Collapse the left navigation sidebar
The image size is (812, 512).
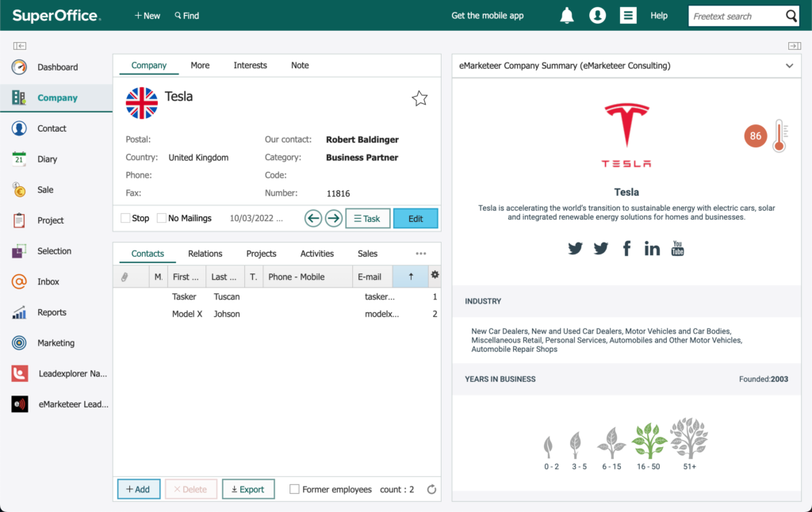click(x=20, y=46)
